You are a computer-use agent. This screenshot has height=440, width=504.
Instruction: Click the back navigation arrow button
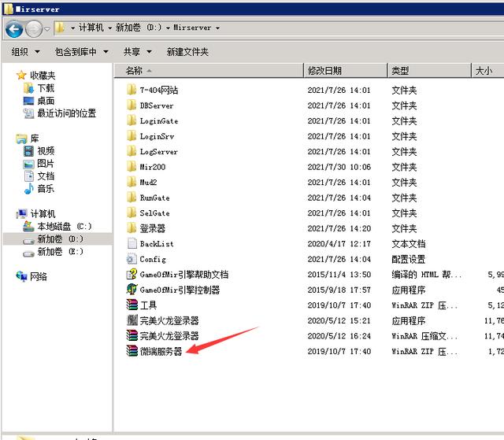click(14, 29)
